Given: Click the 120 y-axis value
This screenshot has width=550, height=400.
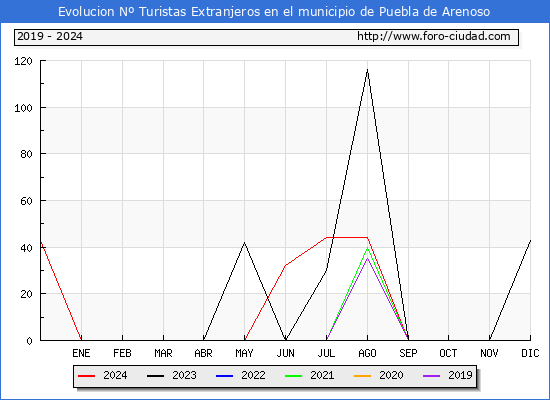Looking at the screenshot, I should [x=23, y=61].
